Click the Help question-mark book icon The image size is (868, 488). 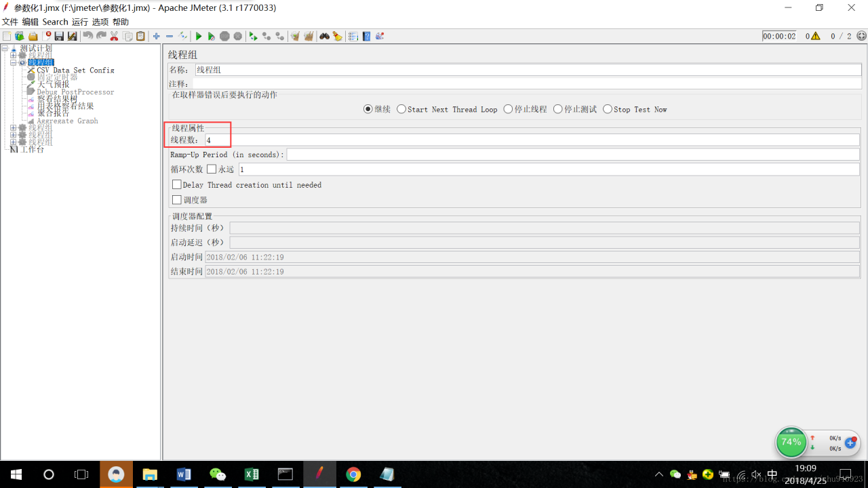coord(366,36)
